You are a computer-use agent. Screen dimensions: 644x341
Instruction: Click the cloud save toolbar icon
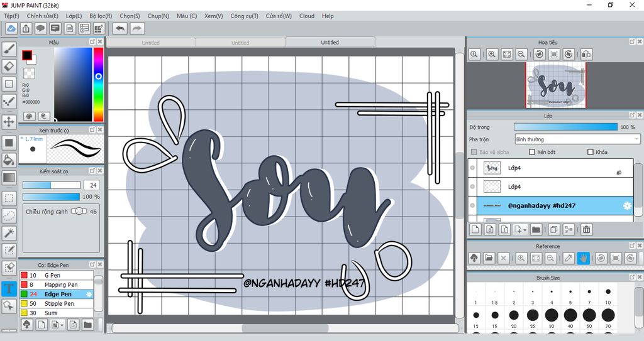click(x=11, y=28)
